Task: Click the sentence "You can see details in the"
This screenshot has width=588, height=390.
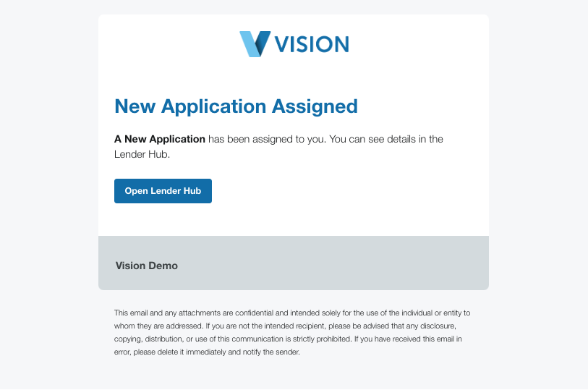Action: click(386, 139)
